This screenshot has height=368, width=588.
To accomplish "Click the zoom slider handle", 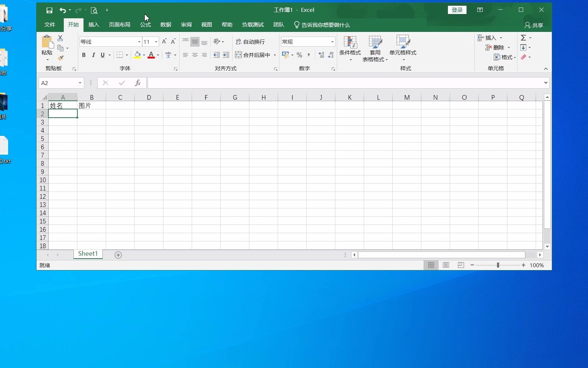I will pos(498,265).
